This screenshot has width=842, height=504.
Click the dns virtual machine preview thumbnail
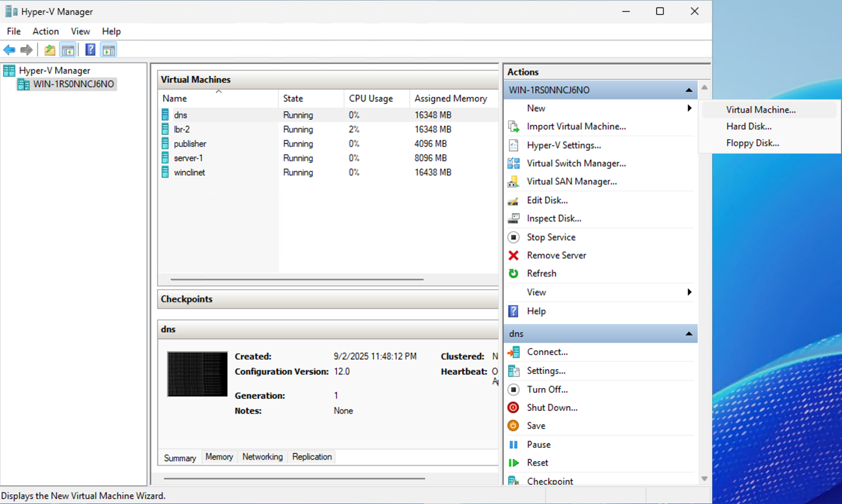pyautogui.click(x=197, y=374)
